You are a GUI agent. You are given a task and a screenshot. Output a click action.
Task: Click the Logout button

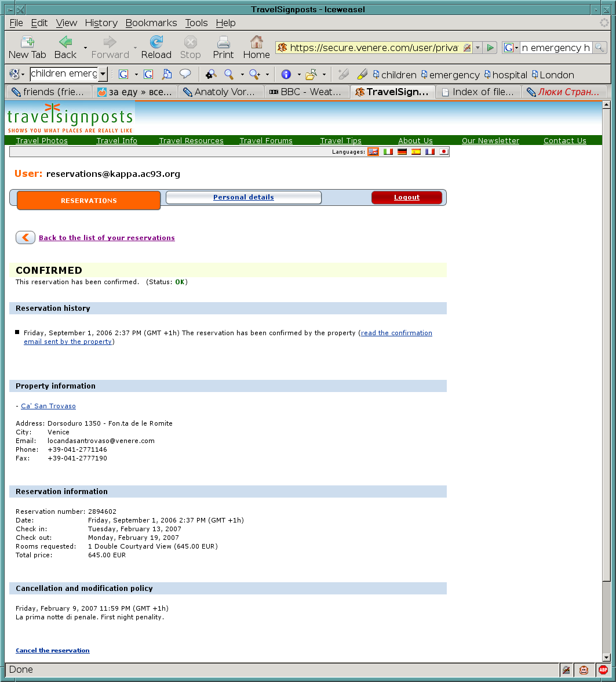pos(406,197)
